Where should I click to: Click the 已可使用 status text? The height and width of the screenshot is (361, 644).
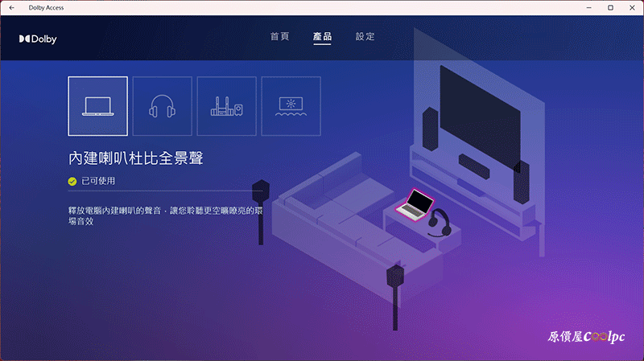pyautogui.click(x=98, y=181)
